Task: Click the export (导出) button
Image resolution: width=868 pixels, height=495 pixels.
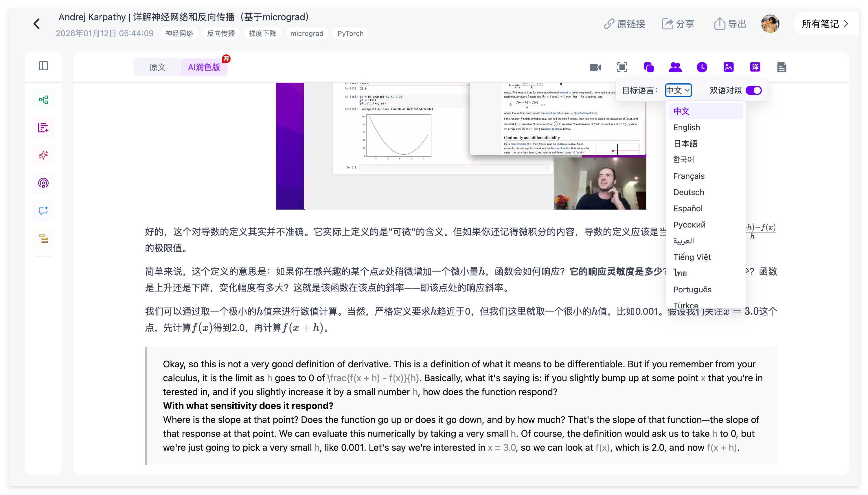Action: [730, 24]
